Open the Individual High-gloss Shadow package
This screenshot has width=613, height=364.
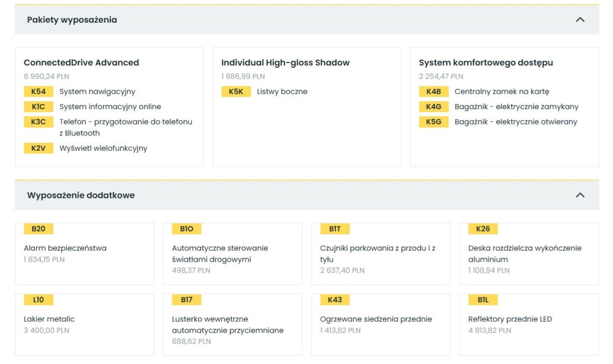tap(286, 63)
